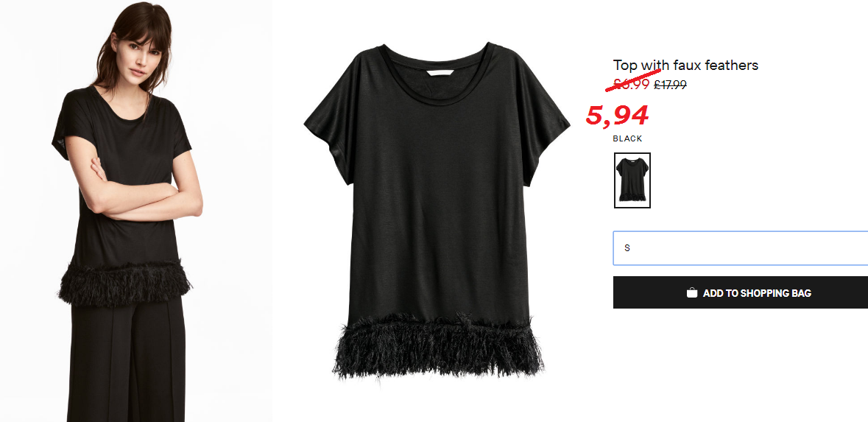Click the red £6.99 sale price

pyautogui.click(x=631, y=84)
